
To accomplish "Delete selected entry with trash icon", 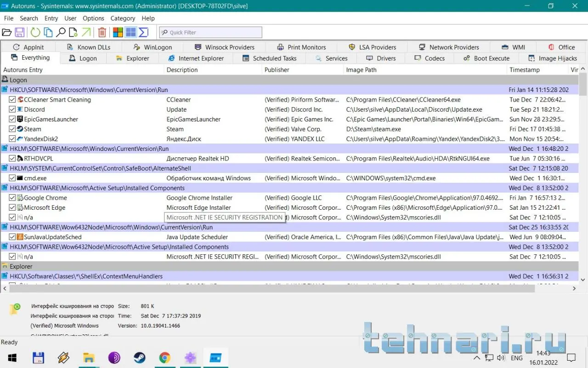I will click(x=102, y=32).
